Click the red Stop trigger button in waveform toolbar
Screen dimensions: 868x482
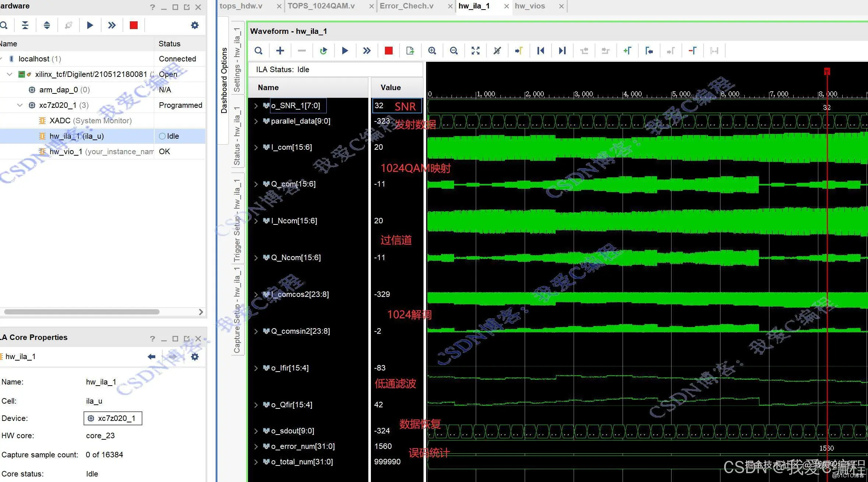[389, 51]
